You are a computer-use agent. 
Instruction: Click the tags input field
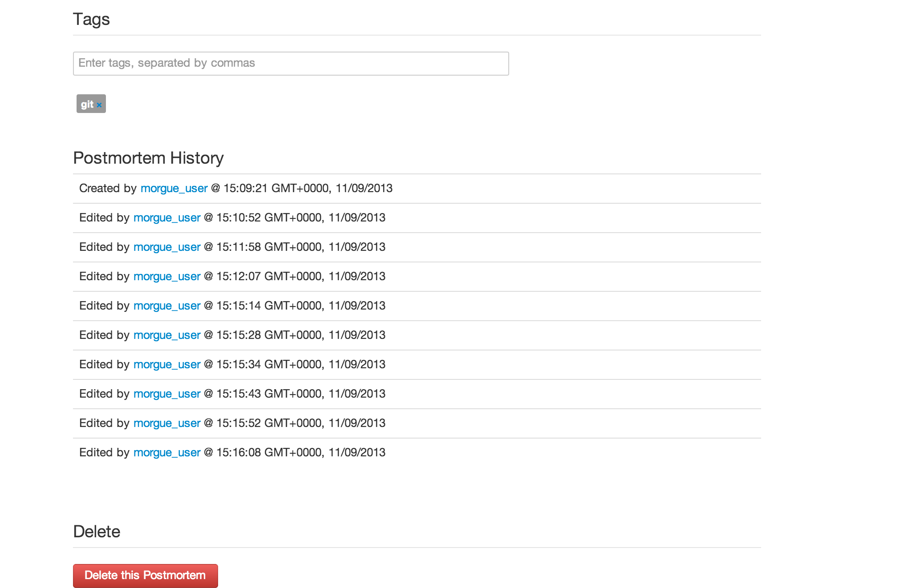click(x=291, y=64)
